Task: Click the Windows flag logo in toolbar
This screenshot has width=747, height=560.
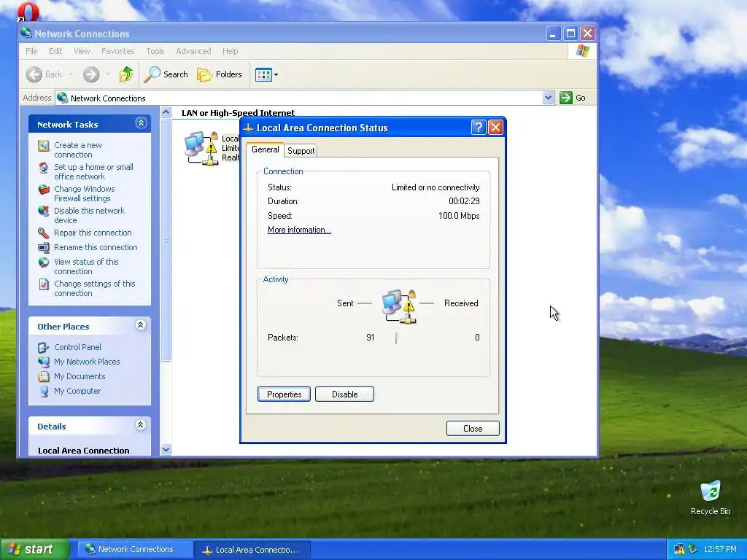Action: pos(582,51)
